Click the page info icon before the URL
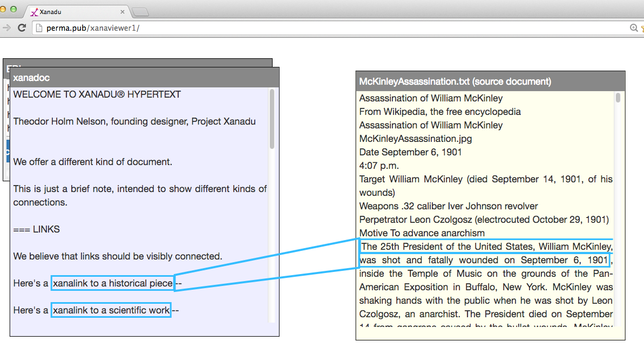Image resolution: width=644 pixels, height=348 pixels. click(x=39, y=28)
